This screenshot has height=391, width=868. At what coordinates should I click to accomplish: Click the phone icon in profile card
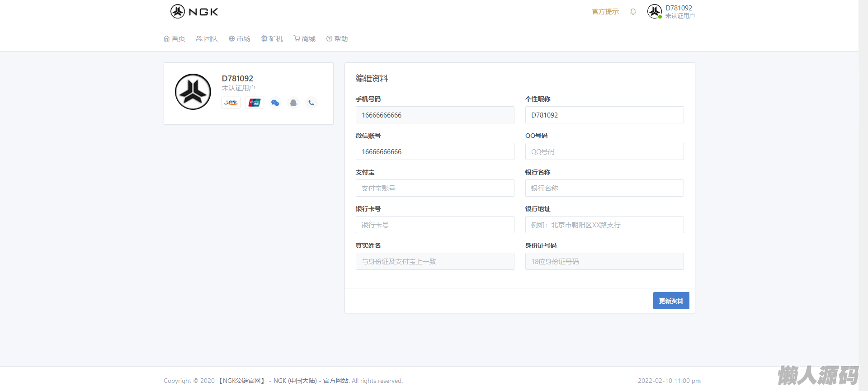(311, 103)
